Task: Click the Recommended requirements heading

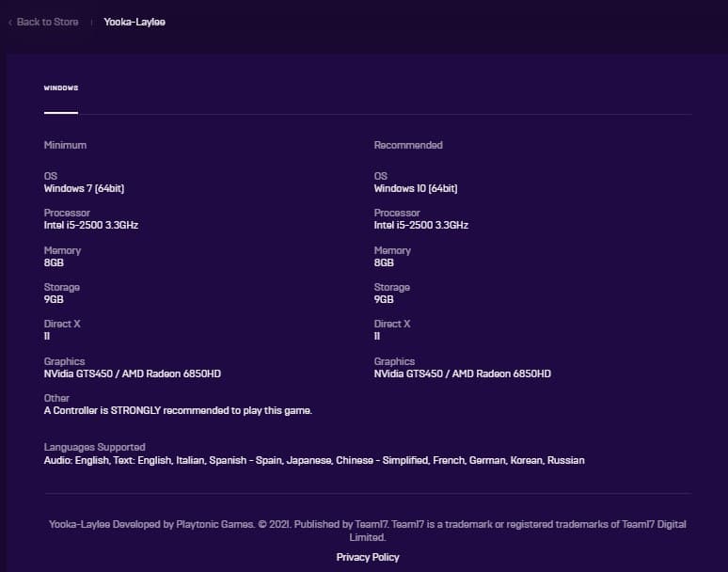Action: [408, 145]
